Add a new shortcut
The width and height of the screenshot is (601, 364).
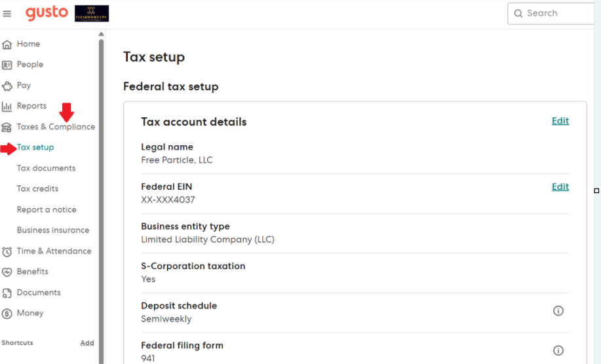pyautogui.click(x=87, y=342)
